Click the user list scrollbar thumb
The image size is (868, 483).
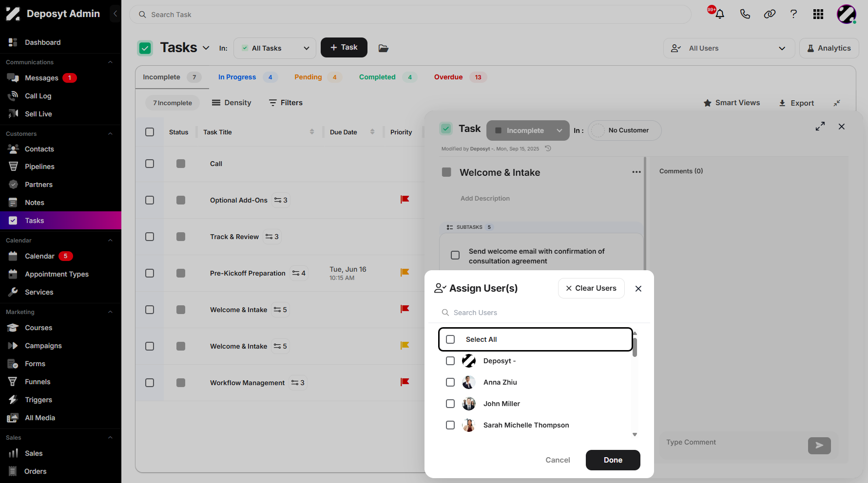click(635, 347)
